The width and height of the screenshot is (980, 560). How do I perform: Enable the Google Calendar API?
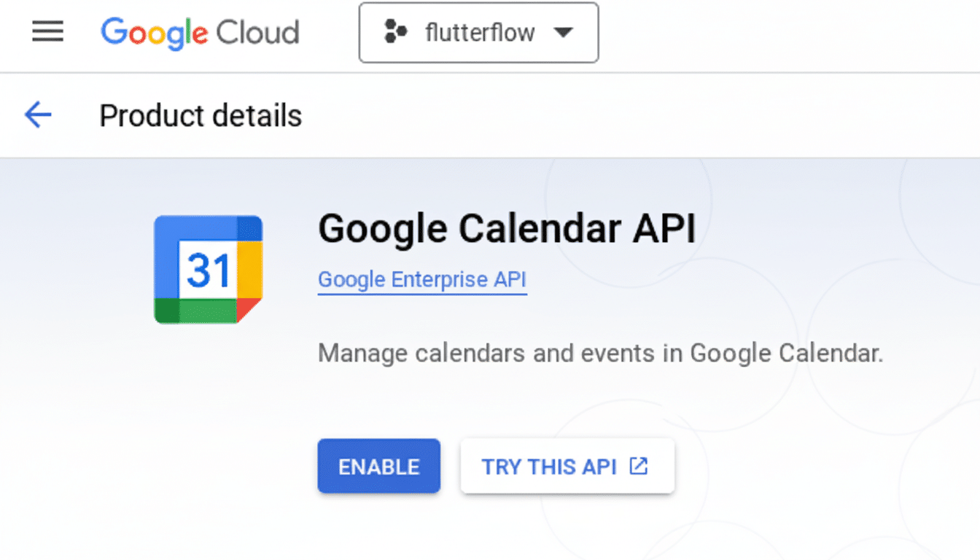pyautogui.click(x=378, y=466)
